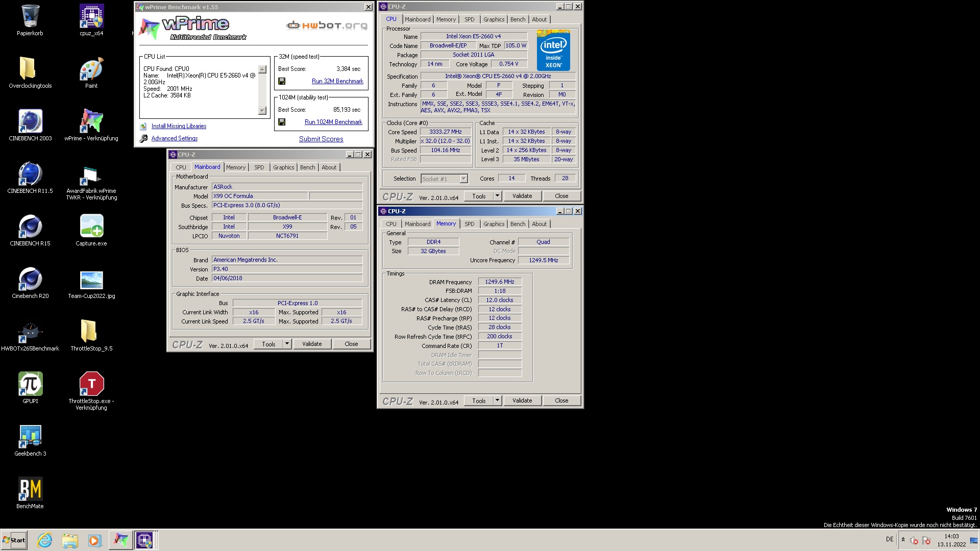
Task: Open Internet Explorer from taskbar
Action: tap(45, 540)
